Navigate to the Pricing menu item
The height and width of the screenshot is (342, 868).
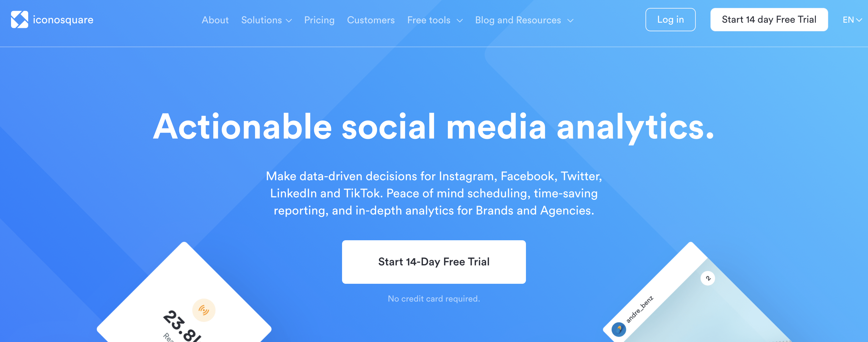319,20
